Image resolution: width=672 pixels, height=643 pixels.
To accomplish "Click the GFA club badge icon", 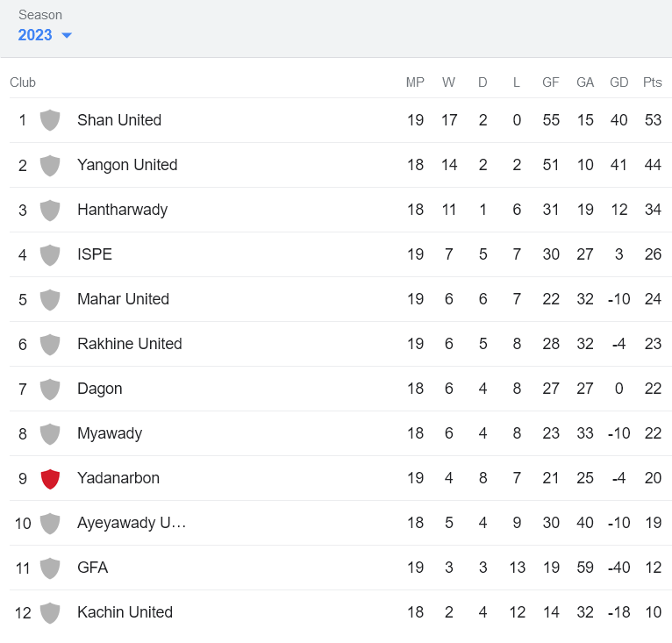I will point(50,568).
